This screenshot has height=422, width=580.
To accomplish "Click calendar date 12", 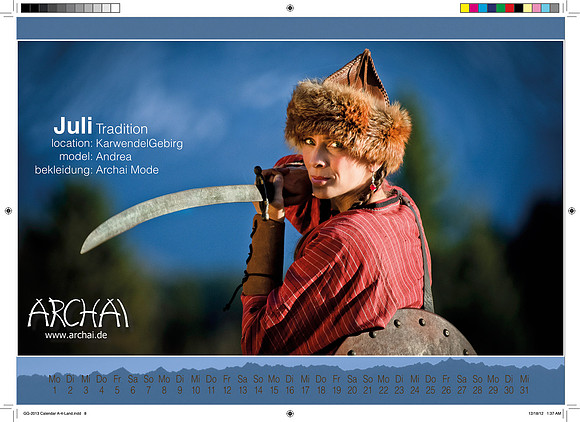I will pos(227,390).
